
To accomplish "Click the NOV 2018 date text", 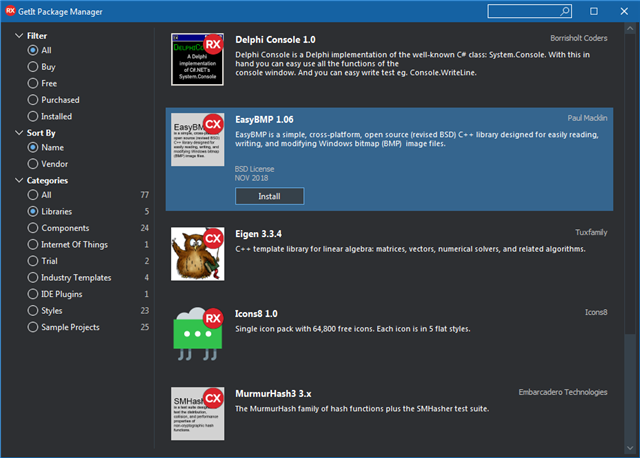I will pos(251,178).
